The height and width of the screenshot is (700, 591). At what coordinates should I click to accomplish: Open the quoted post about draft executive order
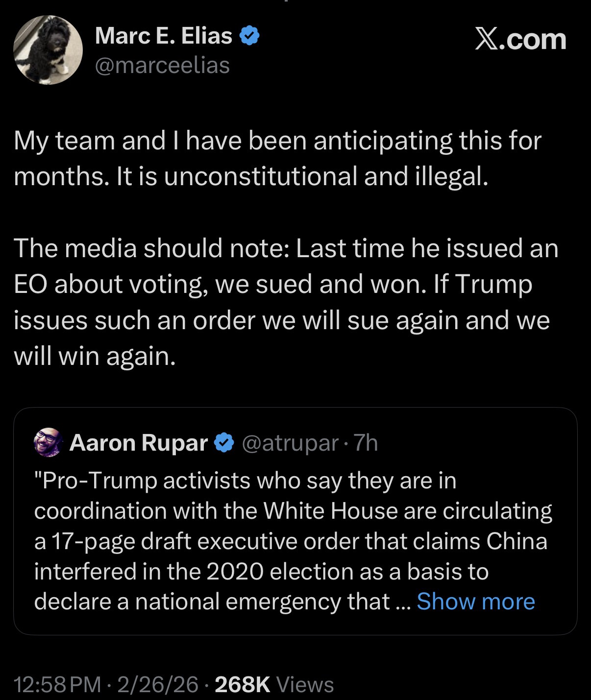point(293,541)
